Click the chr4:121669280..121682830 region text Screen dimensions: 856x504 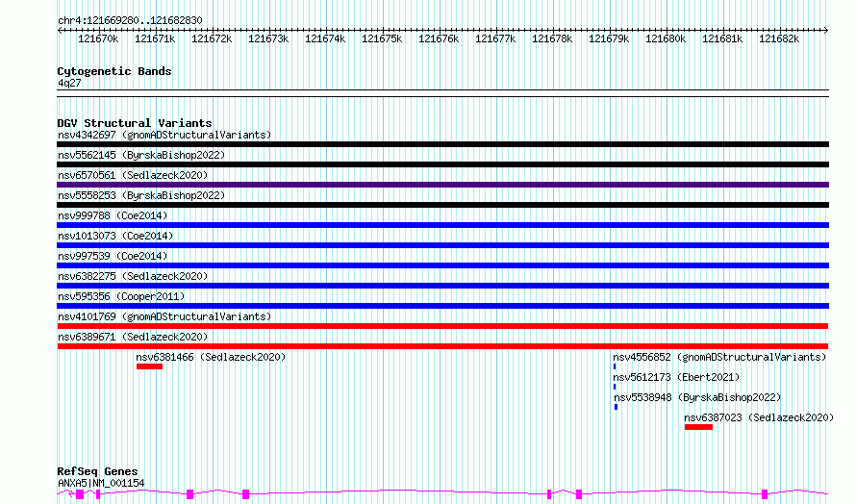pos(130,21)
